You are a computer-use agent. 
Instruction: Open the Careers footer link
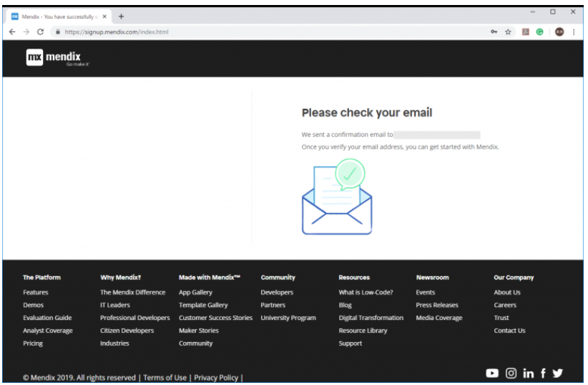pos(505,305)
